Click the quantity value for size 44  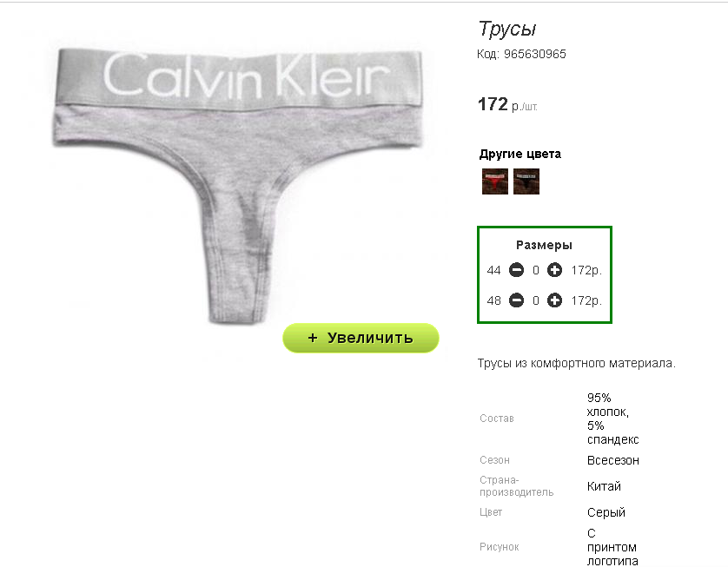(536, 271)
